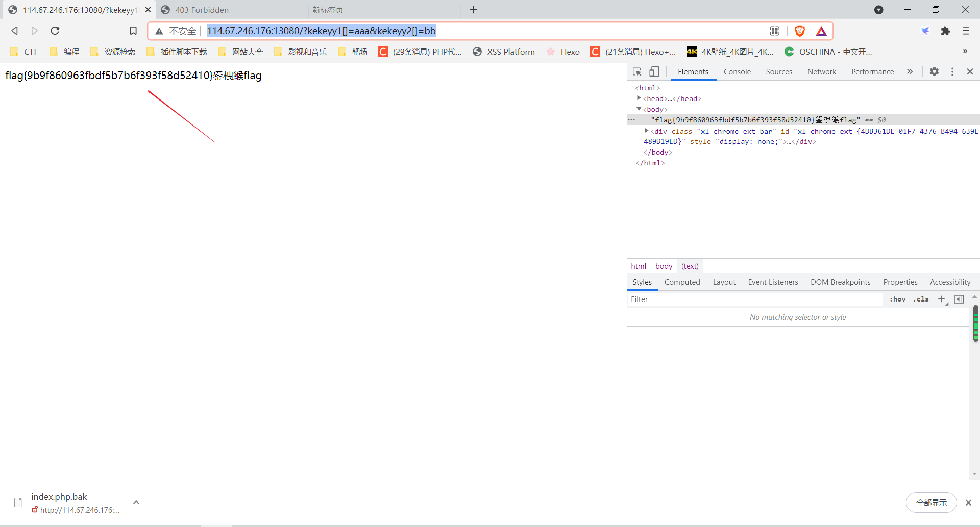980x527 pixels.
Task: Open the Accessibility pane tab
Action: [x=950, y=282]
